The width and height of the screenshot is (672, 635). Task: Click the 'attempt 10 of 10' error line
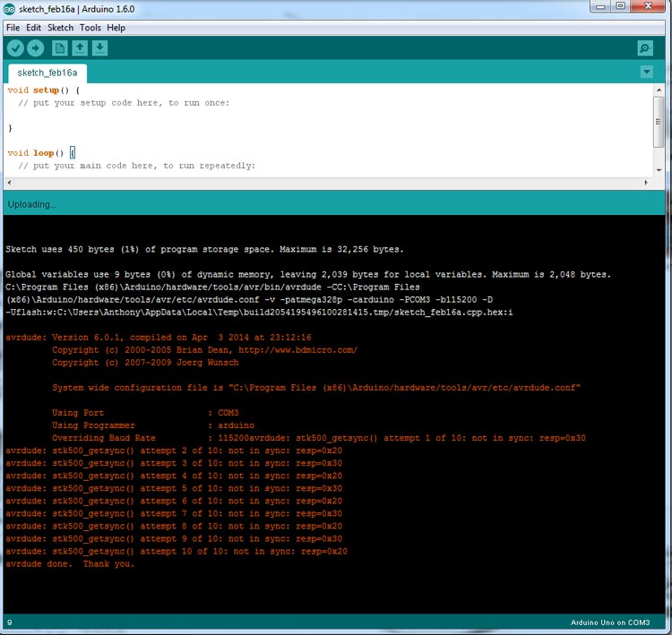[x=177, y=552]
